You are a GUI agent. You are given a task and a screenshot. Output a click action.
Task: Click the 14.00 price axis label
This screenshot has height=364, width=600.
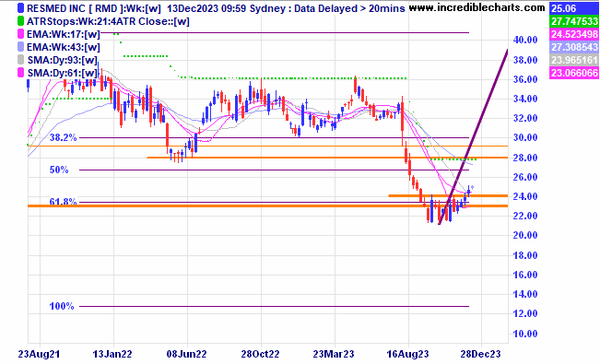[x=525, y=294]
